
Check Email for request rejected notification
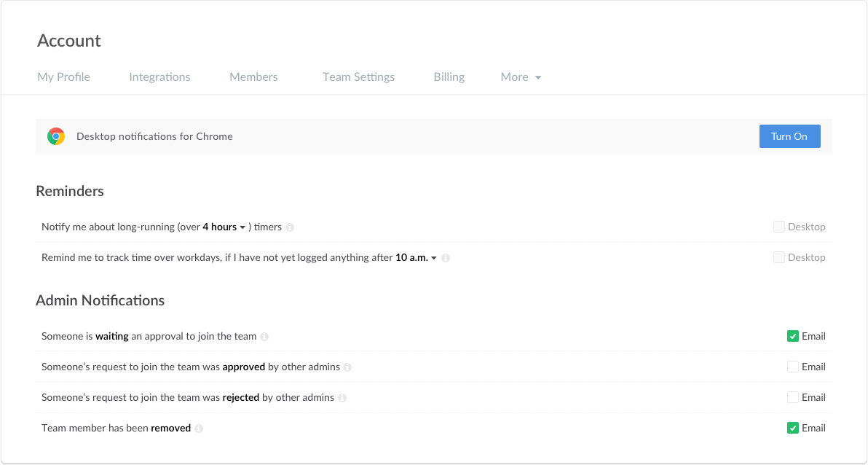[x=793, y=396]
